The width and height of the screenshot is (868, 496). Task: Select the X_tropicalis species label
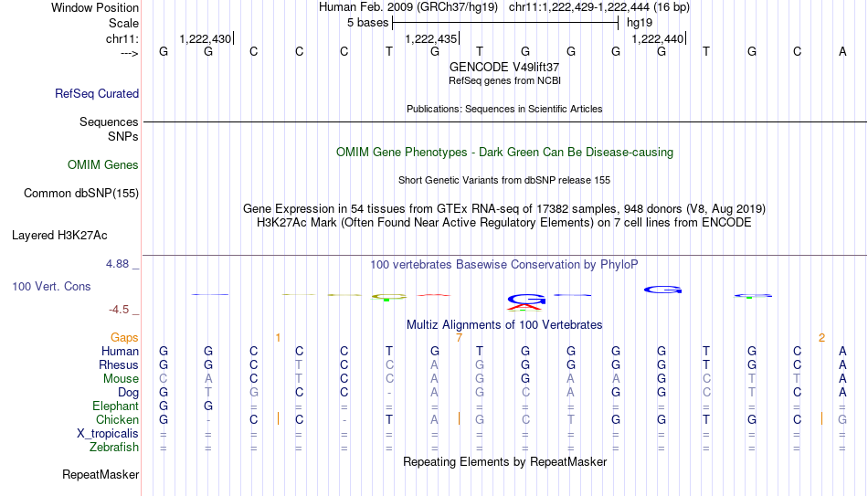pos(108,434)
